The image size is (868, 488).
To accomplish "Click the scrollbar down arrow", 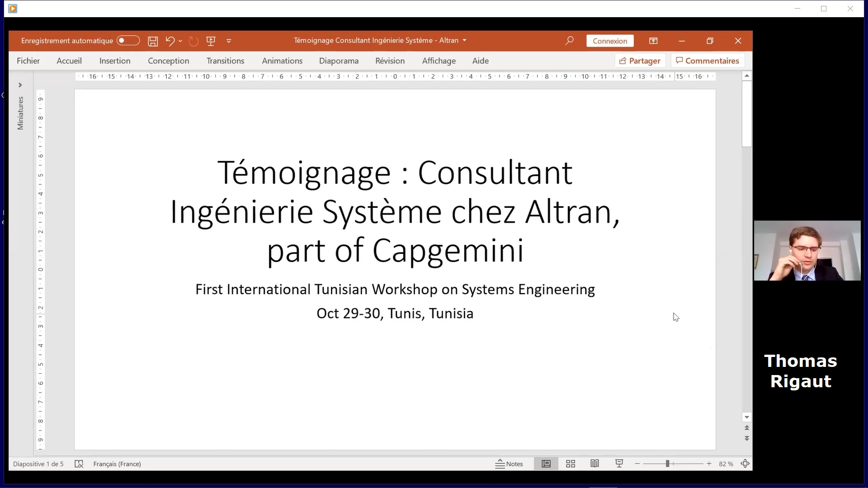I will tap(747, 418).
